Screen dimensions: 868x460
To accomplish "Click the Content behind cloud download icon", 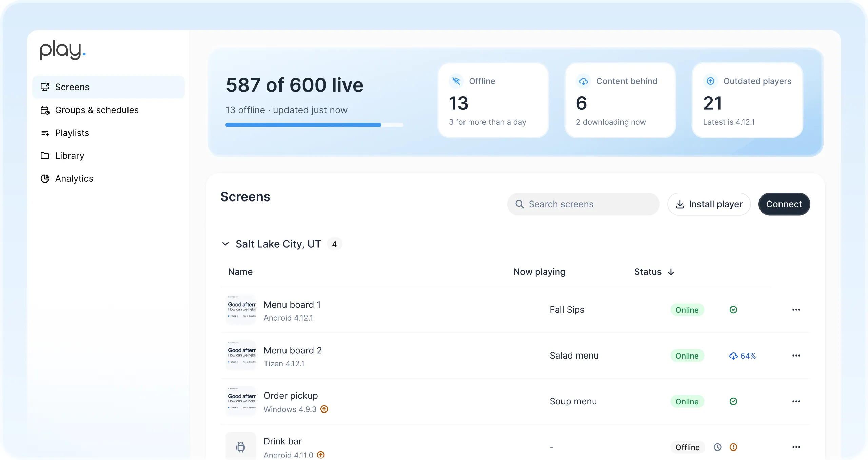I will click(583, 81).
